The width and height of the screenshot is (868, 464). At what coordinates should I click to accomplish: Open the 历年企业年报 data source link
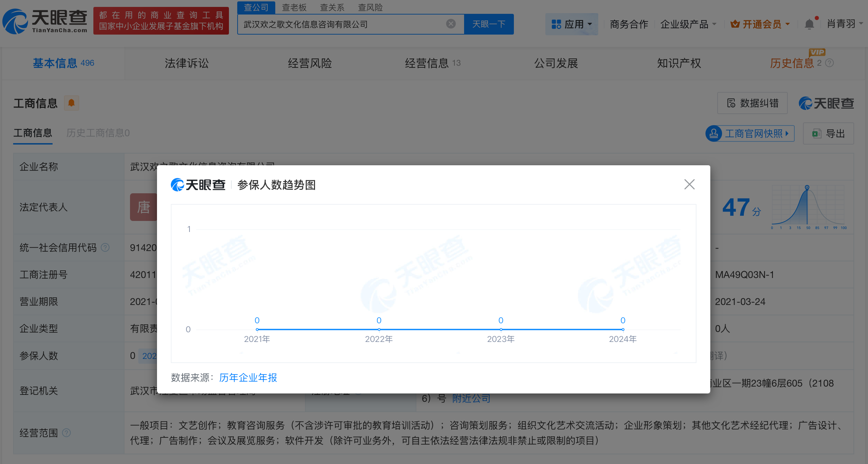[x=248, y=378]
